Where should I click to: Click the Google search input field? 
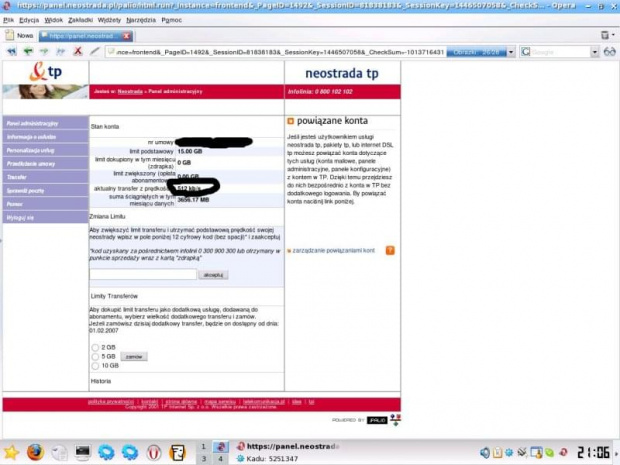[561, 52]
